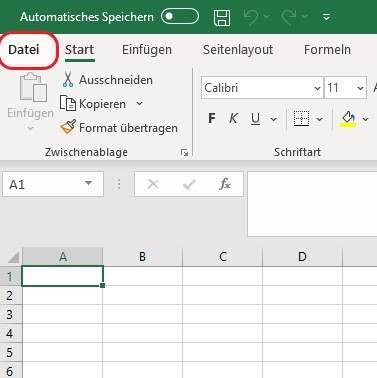Click the formula bar resize dots handle
The height and width of the screenshot is (378, 377).
(119, 184)
